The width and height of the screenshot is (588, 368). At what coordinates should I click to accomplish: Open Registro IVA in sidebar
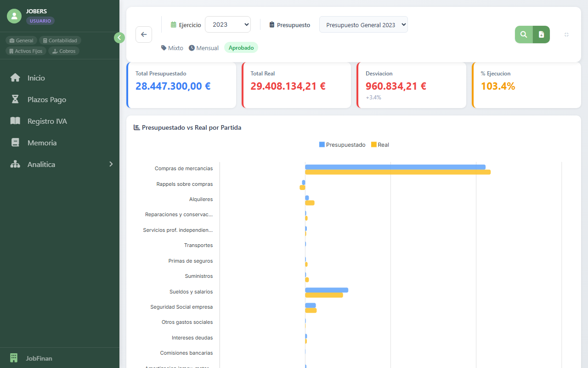coord(47,121)
